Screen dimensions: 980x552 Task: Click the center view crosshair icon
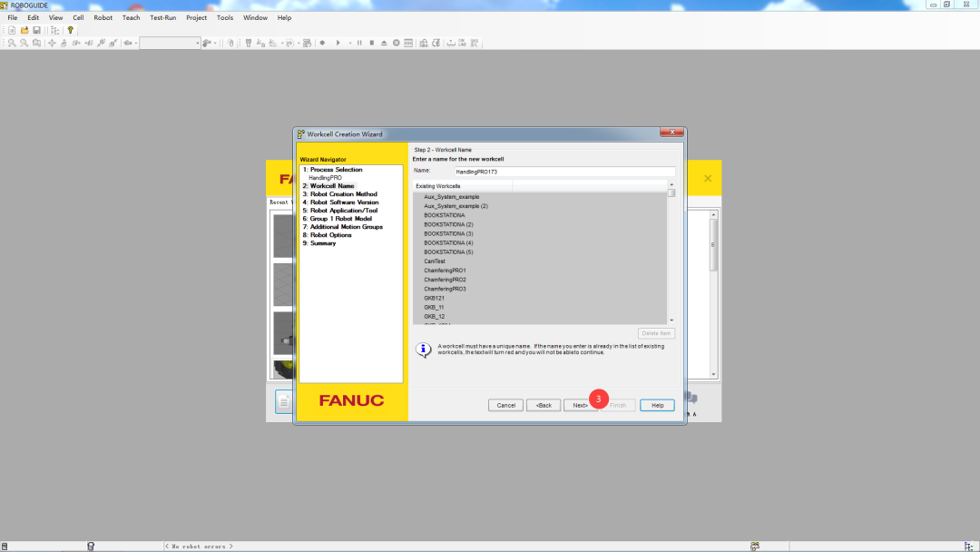click(52, 44)
